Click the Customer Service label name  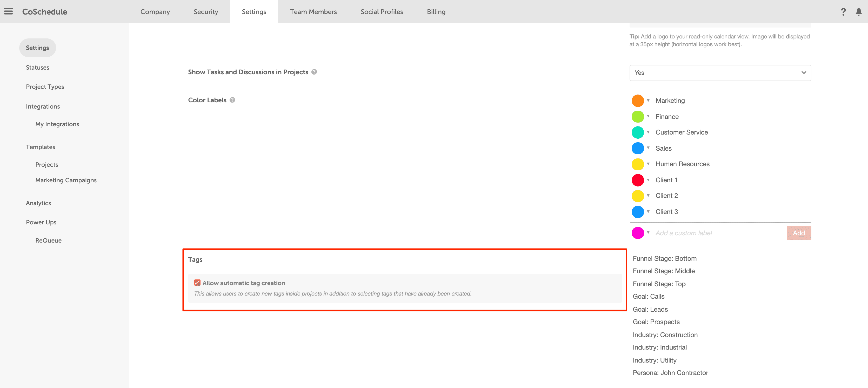(681, 132)
